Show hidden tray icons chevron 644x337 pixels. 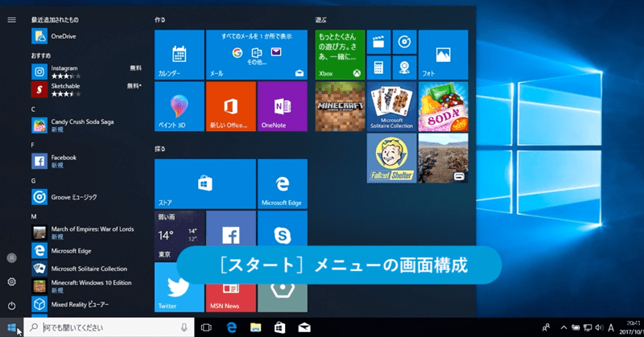click(x=564, y=327)
